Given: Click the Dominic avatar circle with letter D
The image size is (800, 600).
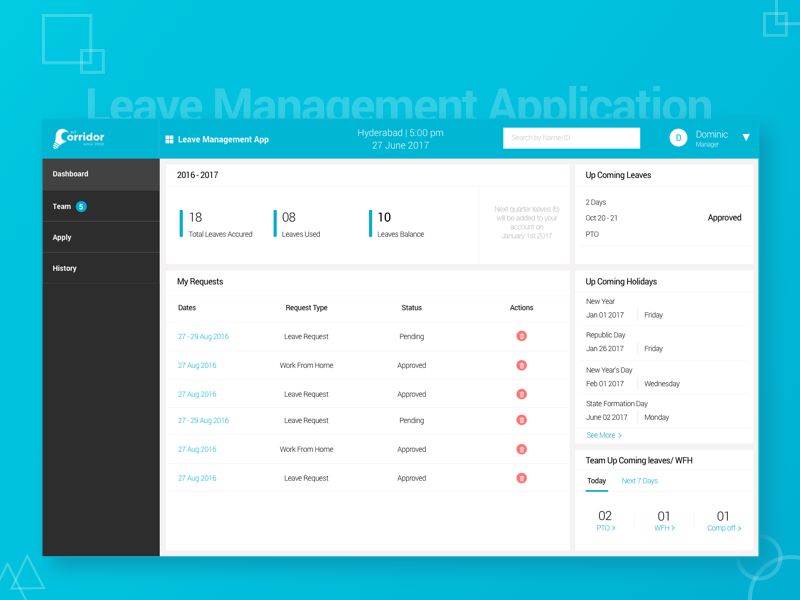Looking at the screenshot, I should click(x=678, y=138).
